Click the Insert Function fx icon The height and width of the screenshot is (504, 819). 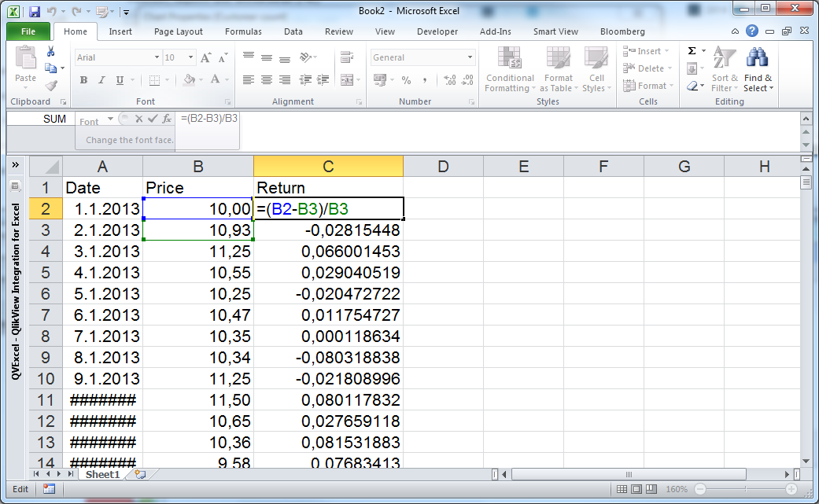tap(167, 120)
